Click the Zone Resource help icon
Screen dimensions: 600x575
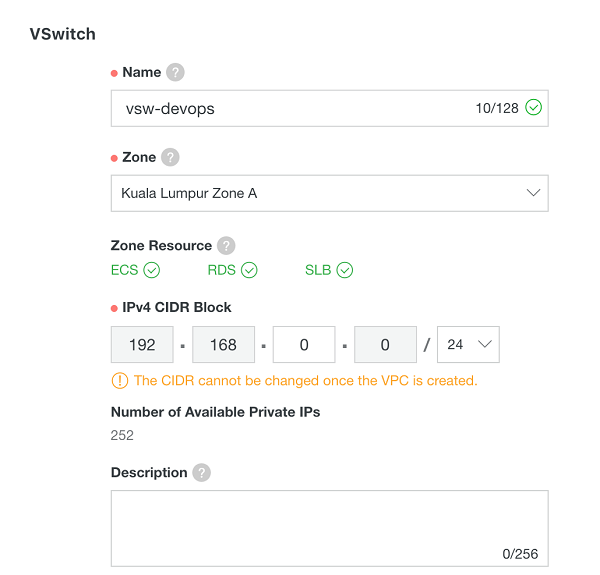pos(226,246)
